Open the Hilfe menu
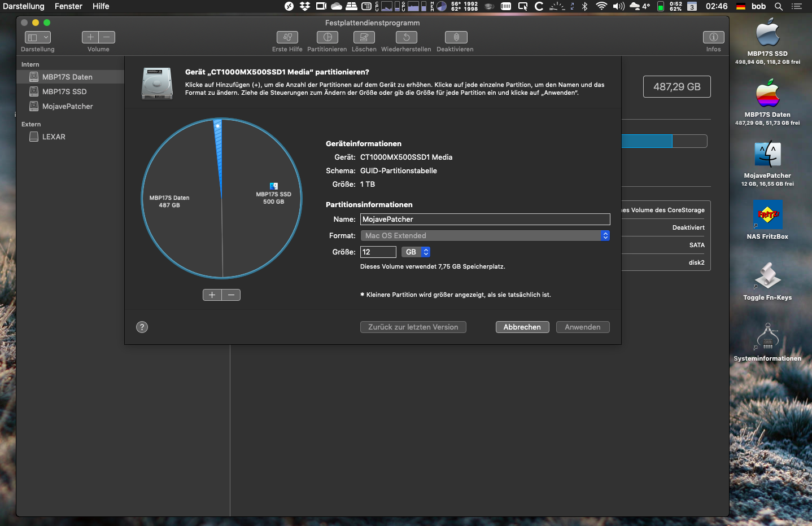 [x=101, y=6]
